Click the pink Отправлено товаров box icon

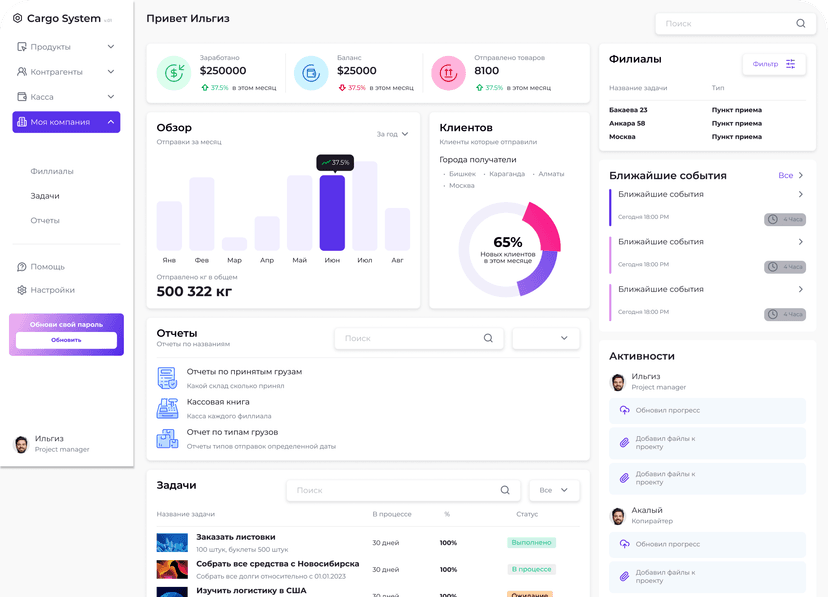coord(448,73)
